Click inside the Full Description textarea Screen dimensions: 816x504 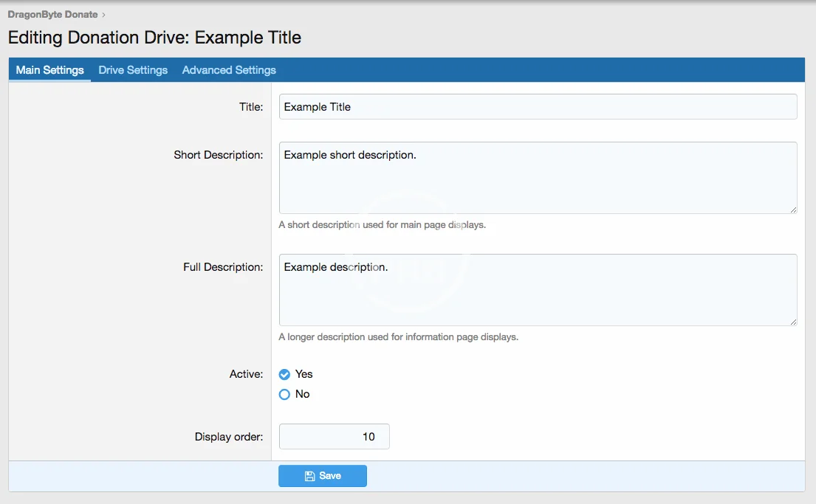tap(538, 290)
